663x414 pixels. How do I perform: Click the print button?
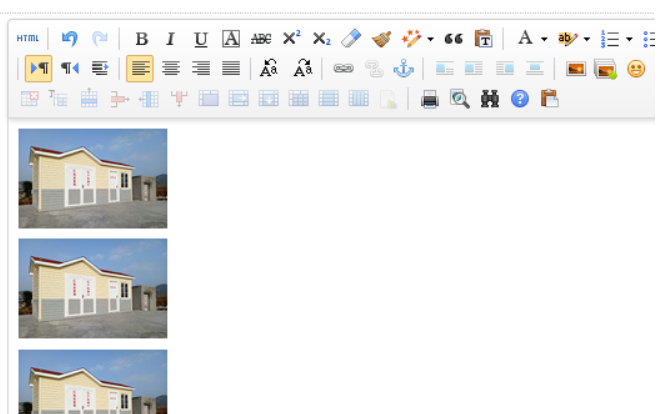[430, 99]
